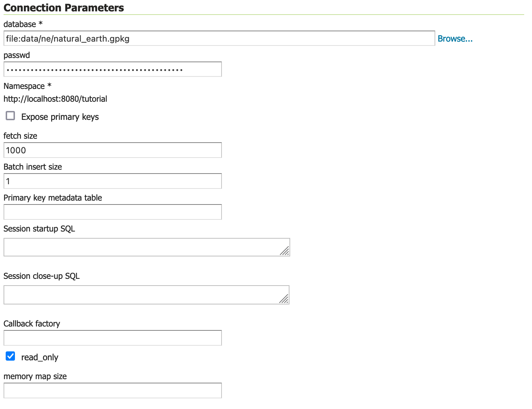Click the Namespace URL text localhost:8080/tutorial
Screen dimensions: 532x409
(x=55, y=99)
